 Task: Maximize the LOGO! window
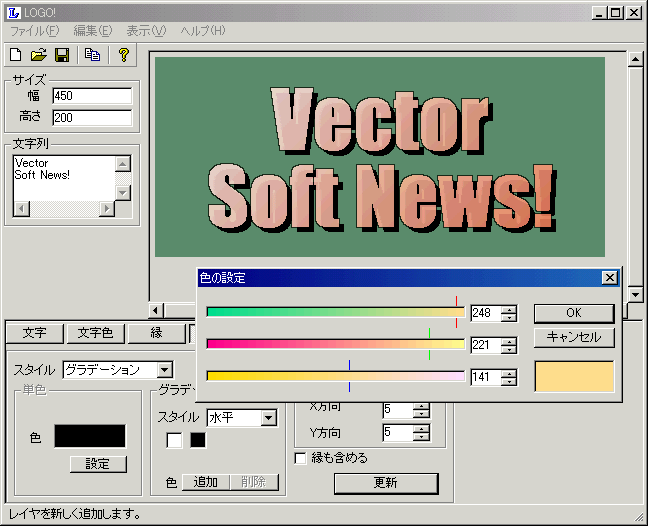click(x=616, y=13)
